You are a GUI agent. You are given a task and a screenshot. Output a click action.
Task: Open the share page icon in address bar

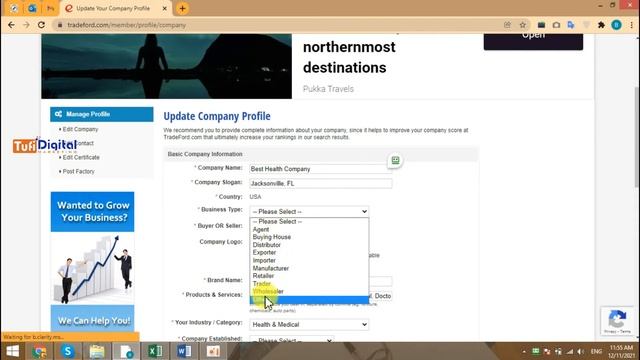pyautogui.click(x=507, y=25)
